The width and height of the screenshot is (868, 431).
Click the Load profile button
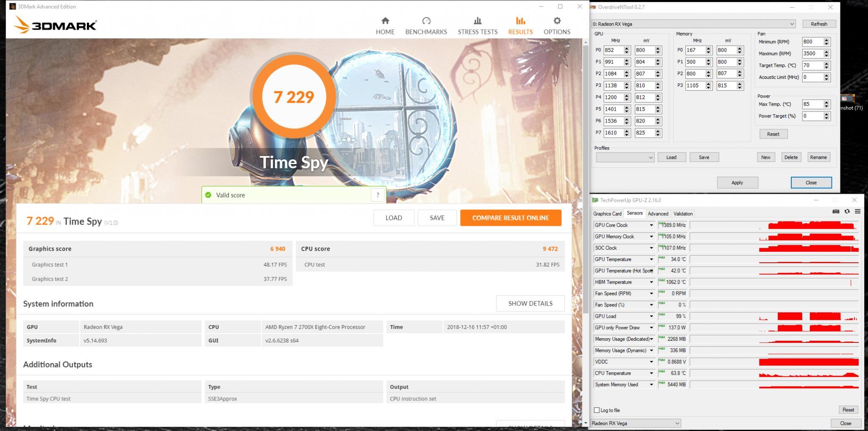(671, 157)
